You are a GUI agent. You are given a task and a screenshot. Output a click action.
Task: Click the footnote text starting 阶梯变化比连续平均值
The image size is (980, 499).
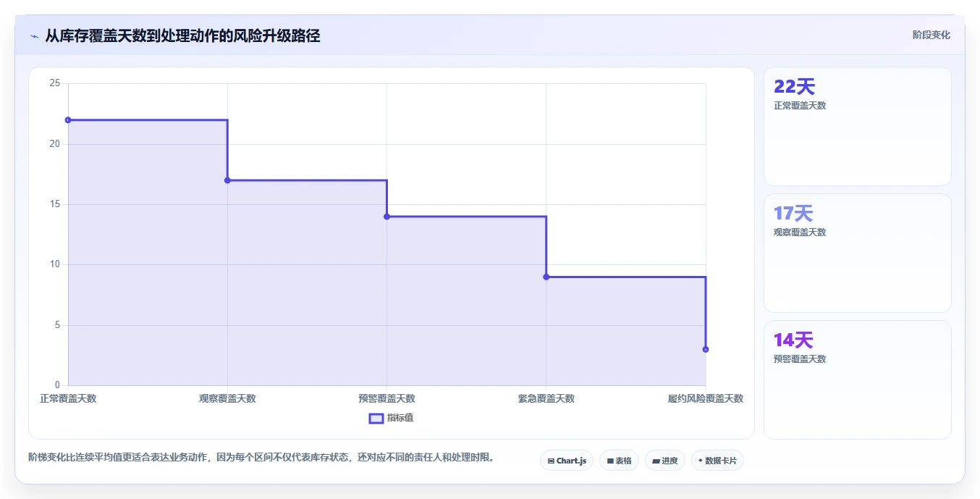click(261, 457)
